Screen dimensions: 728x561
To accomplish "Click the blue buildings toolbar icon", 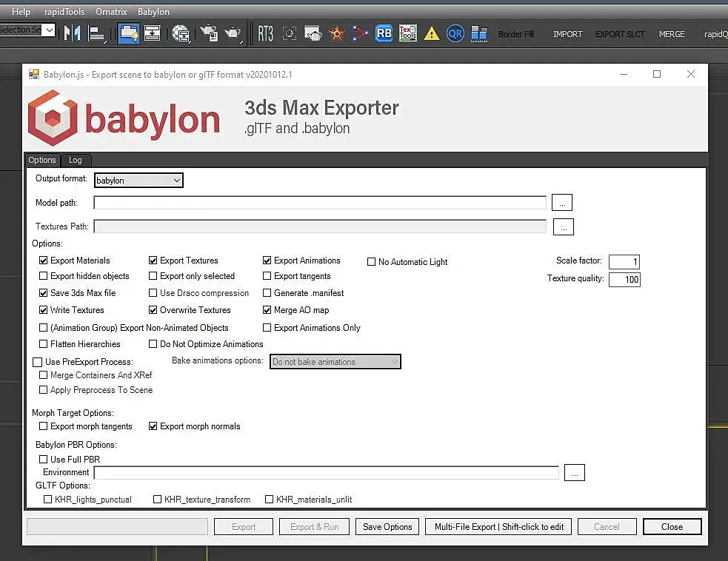I will tap(478, 33).
